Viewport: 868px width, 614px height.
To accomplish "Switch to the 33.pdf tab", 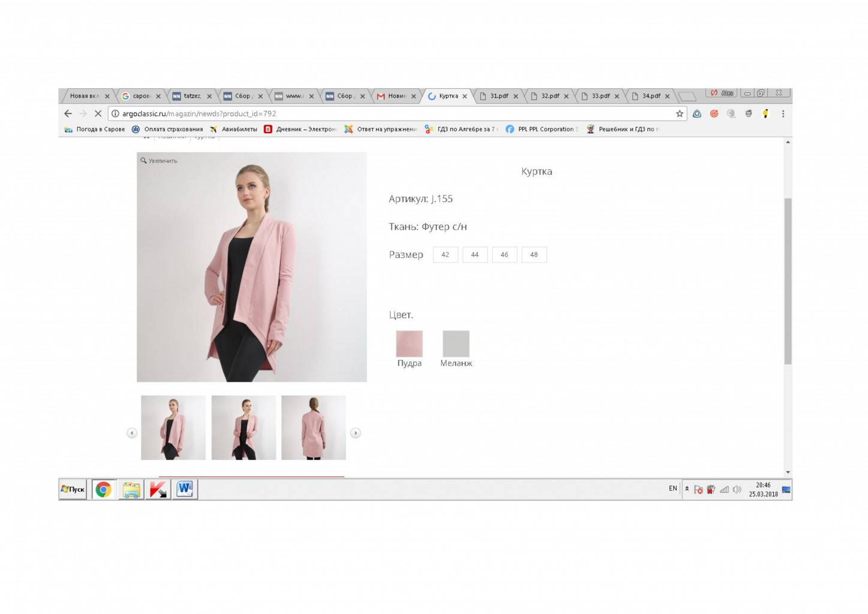I will coord(600,96).
